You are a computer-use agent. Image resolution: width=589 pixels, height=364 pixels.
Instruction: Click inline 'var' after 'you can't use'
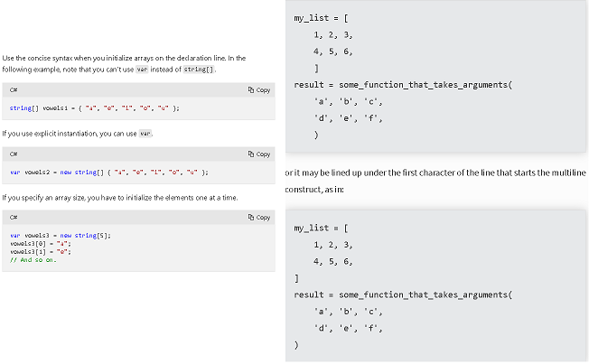(142, 70)
